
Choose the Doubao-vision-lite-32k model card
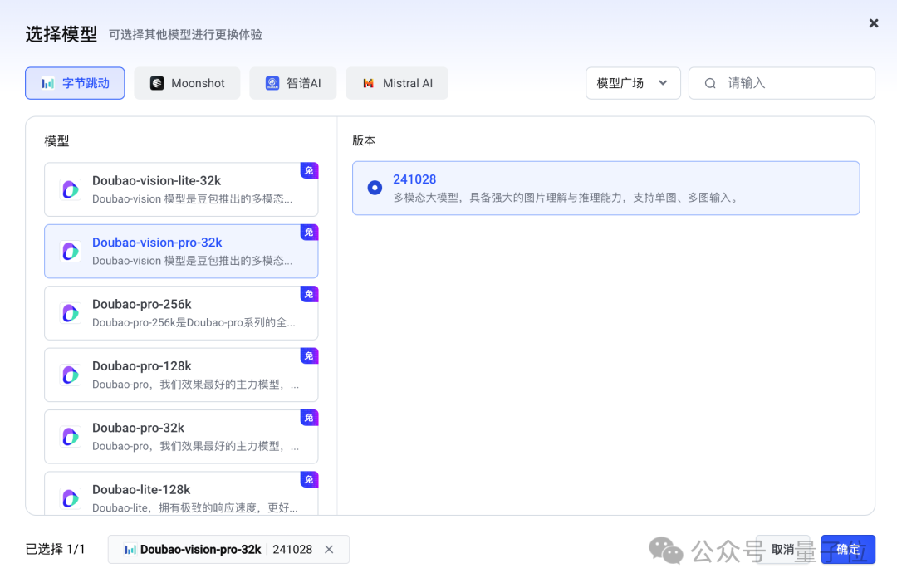pos(181,189)
